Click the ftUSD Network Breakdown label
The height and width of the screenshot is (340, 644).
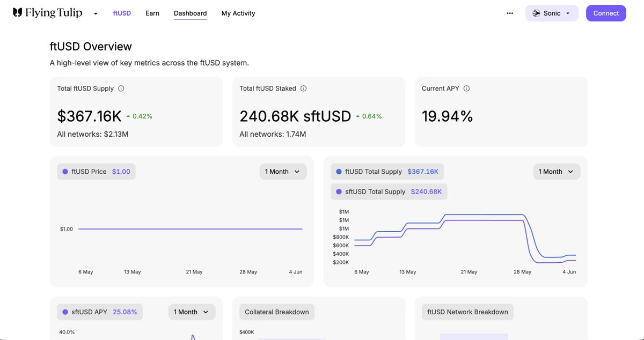(467, 312)
